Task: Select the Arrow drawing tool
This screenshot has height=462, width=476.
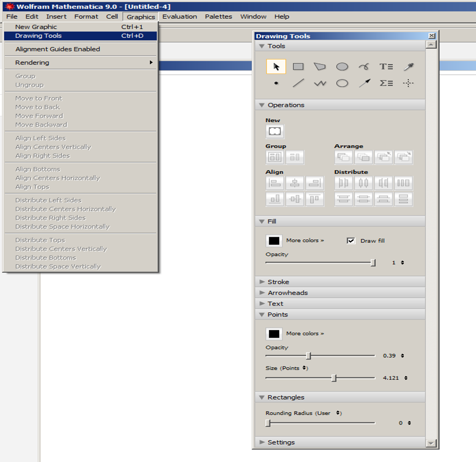Action: click(x=365, y=83)
